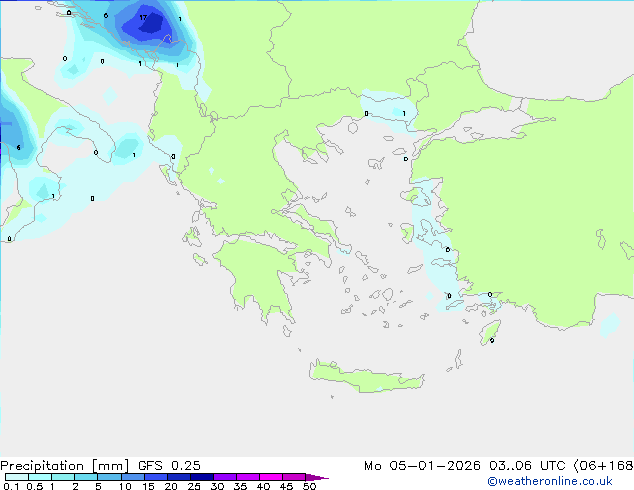Choose the 5–10 mm legend color box

point(109,477)
